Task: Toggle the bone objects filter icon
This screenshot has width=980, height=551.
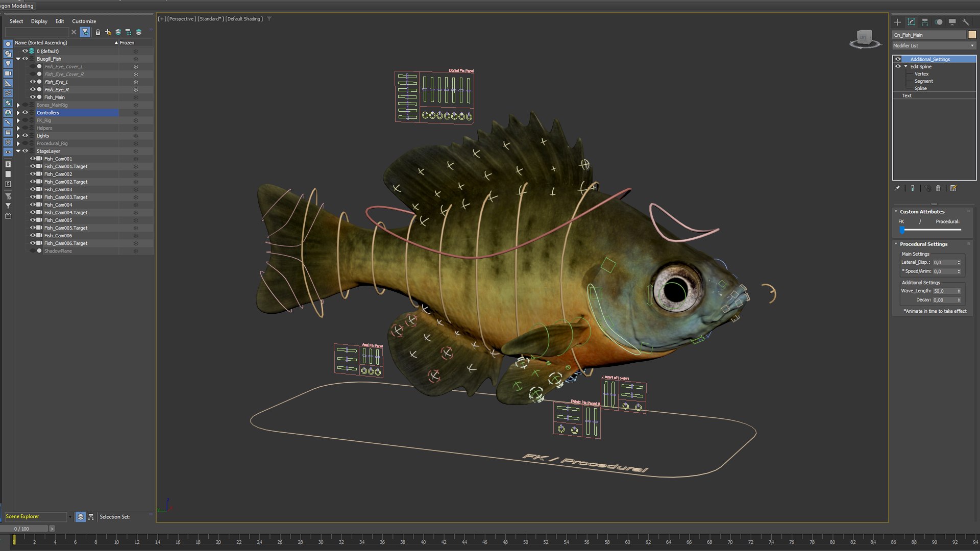Action: click(x=8, y=122)
